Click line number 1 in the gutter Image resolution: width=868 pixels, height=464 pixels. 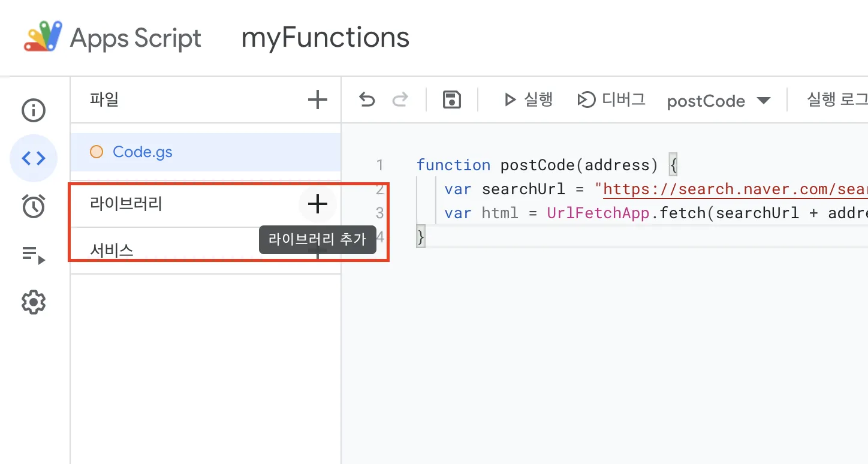click(x=379, y=165)
